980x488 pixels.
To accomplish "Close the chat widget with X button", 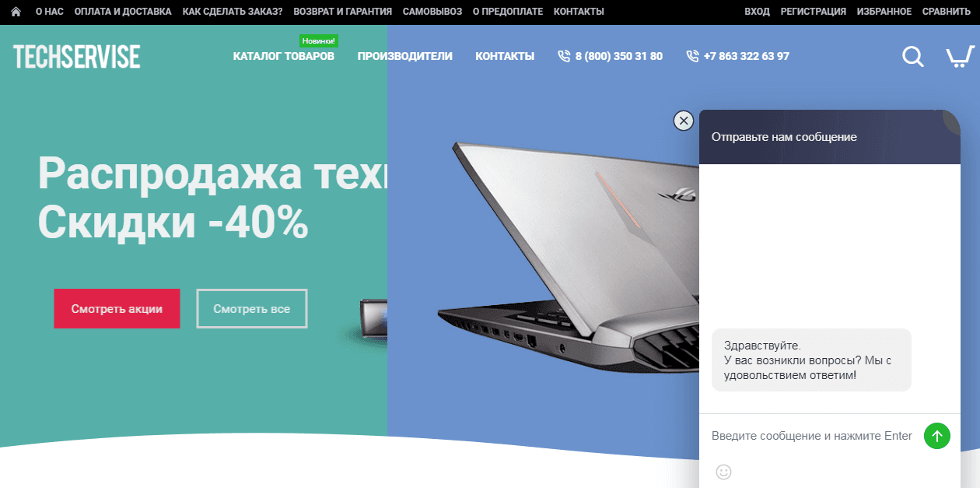I will (x=683, y=121).
